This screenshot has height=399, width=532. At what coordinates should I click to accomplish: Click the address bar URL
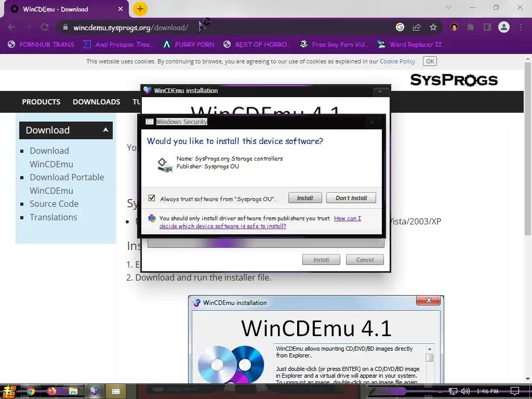click(x=130, y=28)
